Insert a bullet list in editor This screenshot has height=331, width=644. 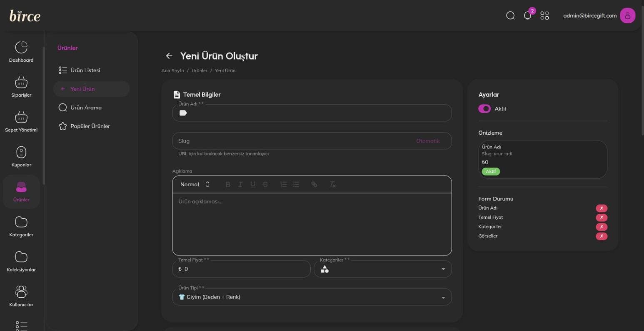point(296,184)
